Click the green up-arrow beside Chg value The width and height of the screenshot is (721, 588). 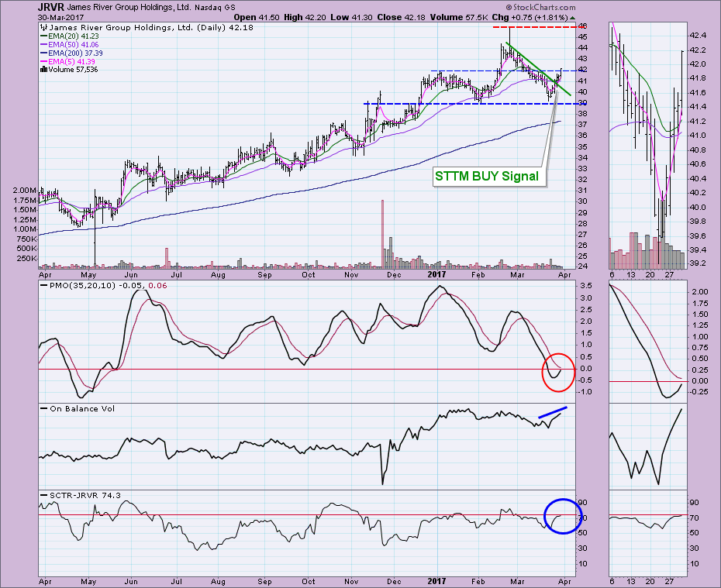point(572,16)
